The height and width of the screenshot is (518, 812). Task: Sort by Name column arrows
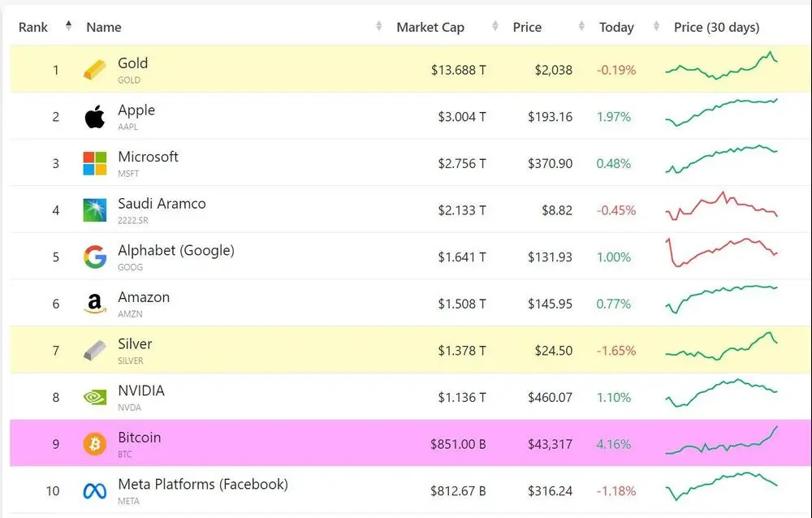pos(378,26)
